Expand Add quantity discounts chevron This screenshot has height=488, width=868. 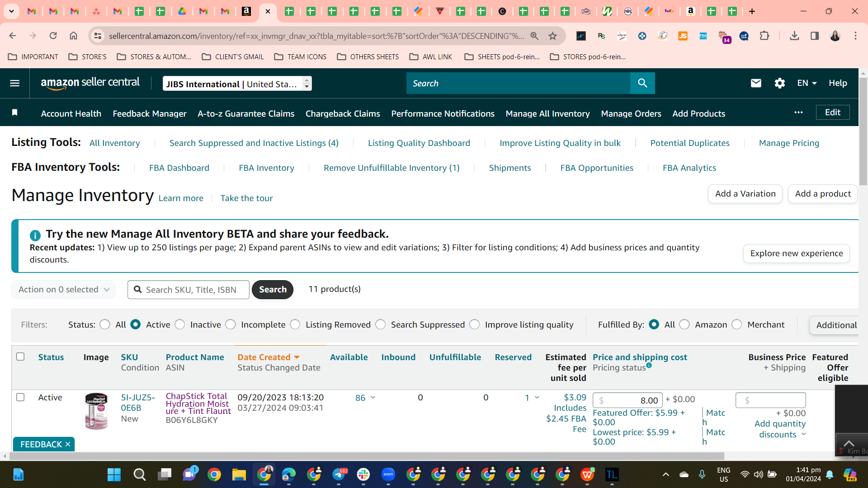[804, 434]
